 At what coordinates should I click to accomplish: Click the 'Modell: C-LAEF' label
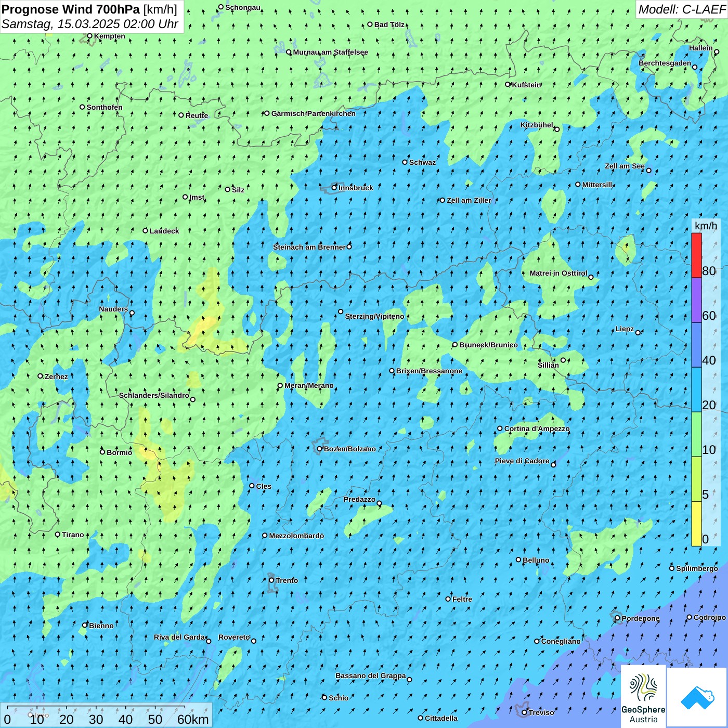click(x=682, y=9)
